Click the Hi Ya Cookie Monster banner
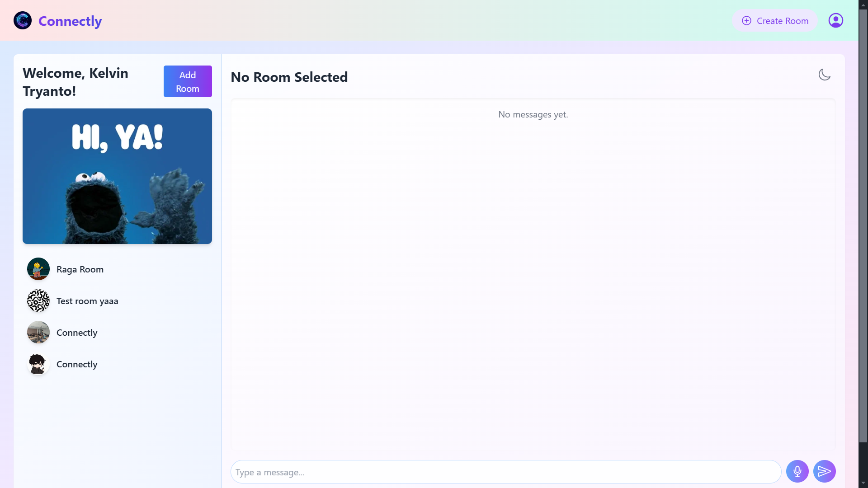 point(117,176)
